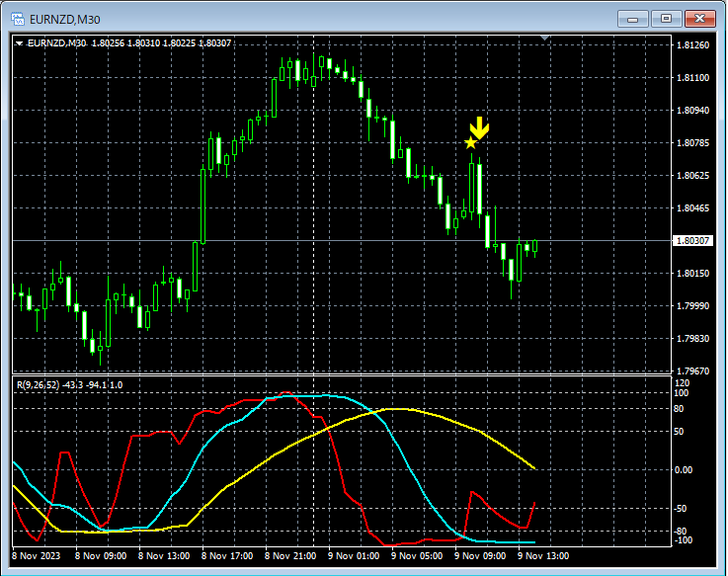
Task: Click the 9 Nov 05:00 time label
Action: point(417,556)
